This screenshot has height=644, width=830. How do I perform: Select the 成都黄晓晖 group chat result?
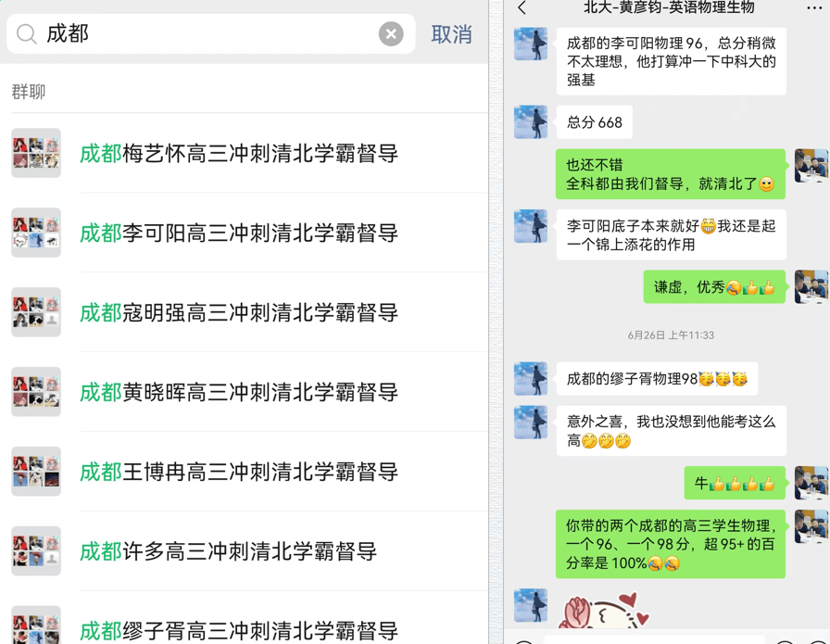pos(239,393)
